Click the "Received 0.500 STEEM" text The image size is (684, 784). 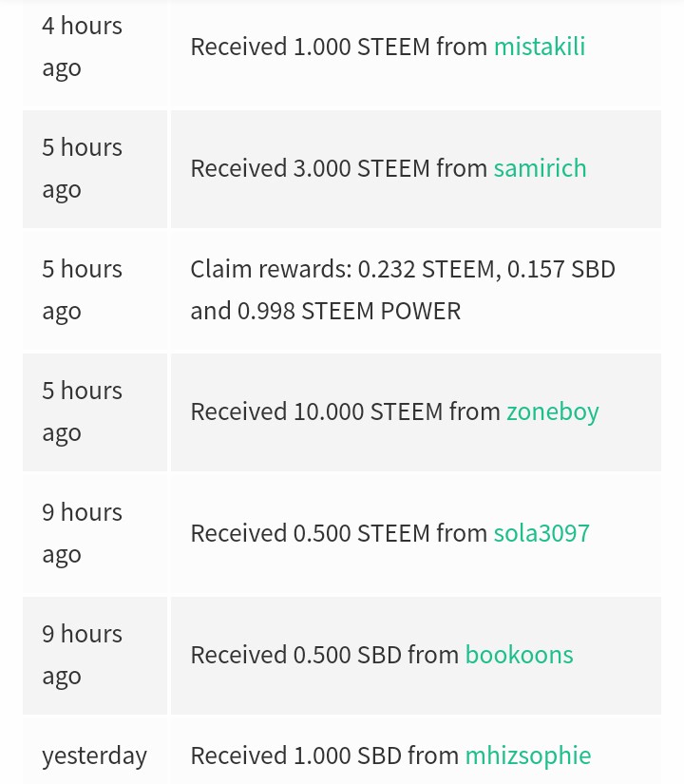click(311, 533)
